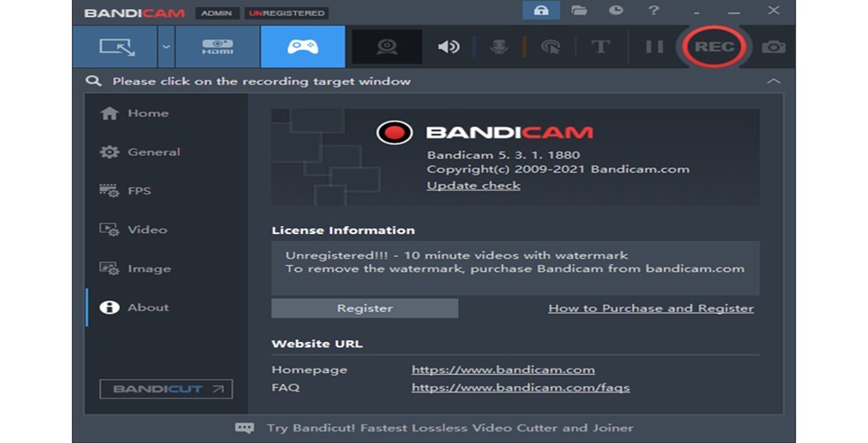The image size is (868, 443).
Task: Start recording with the REC button
Action: [714, 47]
